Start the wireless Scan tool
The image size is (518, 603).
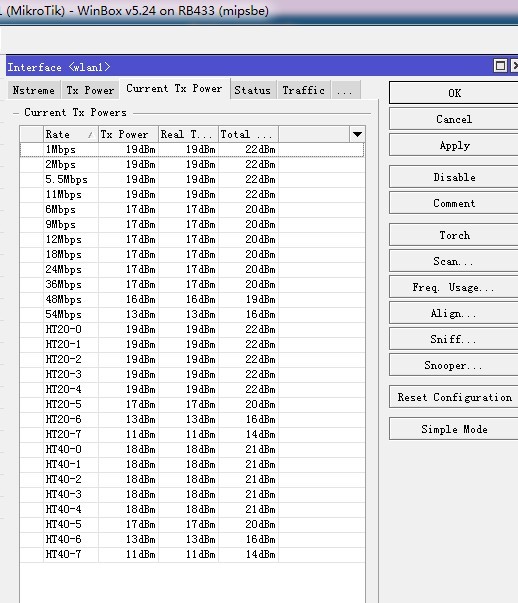[454, 261]
